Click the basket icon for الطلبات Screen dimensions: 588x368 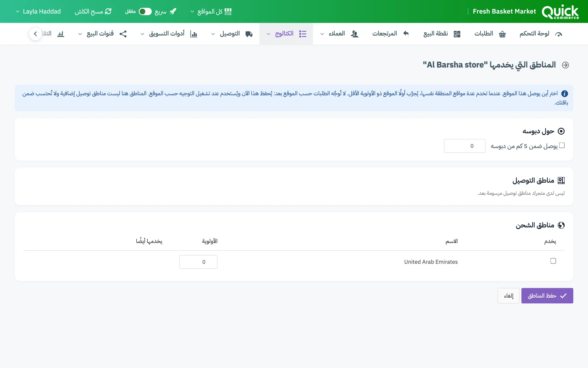pos(502,34)
